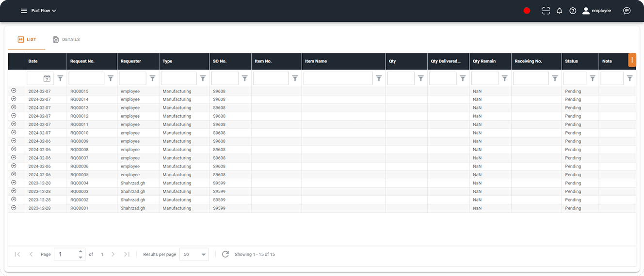The height and width of the screenshot is (276, 644).
Task: Click the Qty column filter icon
Action: [421, 78]
